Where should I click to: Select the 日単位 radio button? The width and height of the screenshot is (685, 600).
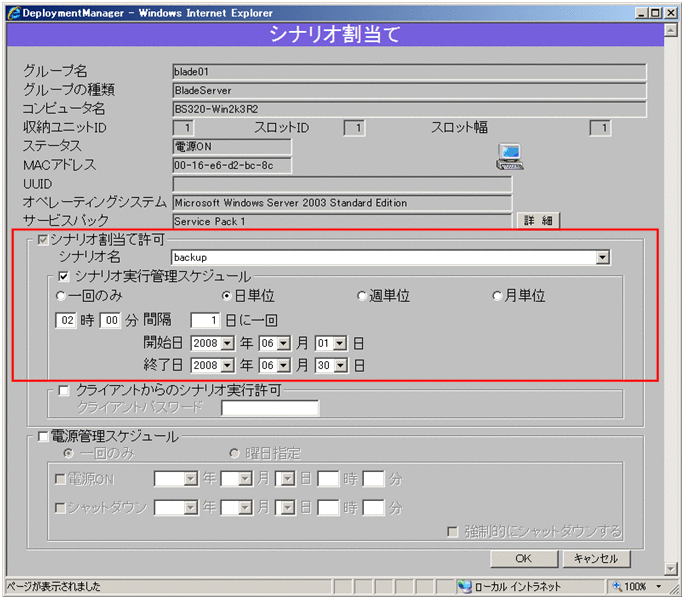pyautogui.click(x=226, y=296)
